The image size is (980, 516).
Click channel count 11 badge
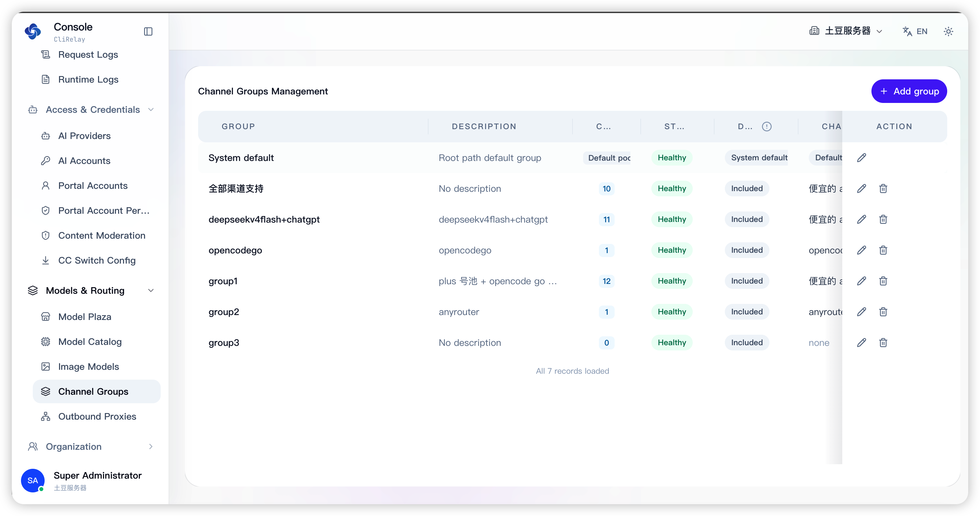pyautogui.click(x=606, y=219)
